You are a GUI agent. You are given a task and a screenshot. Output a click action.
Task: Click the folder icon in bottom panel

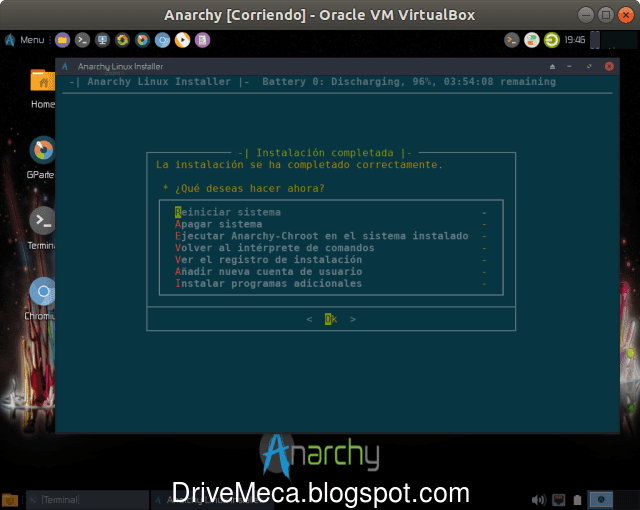(10, 500)
